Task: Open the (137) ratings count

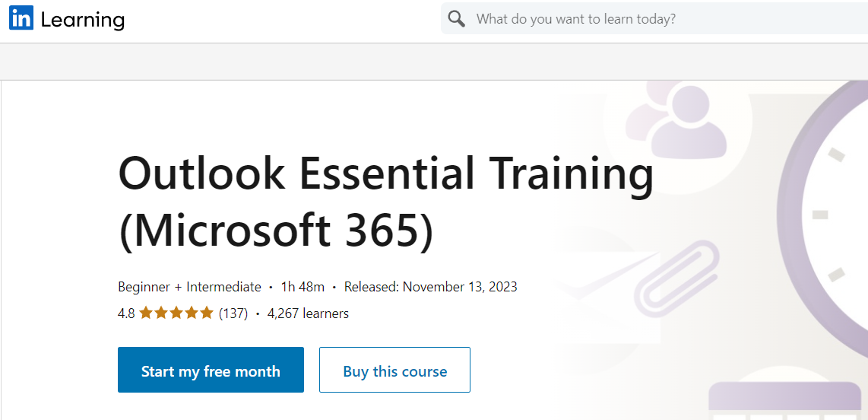Action: (233, 313)
